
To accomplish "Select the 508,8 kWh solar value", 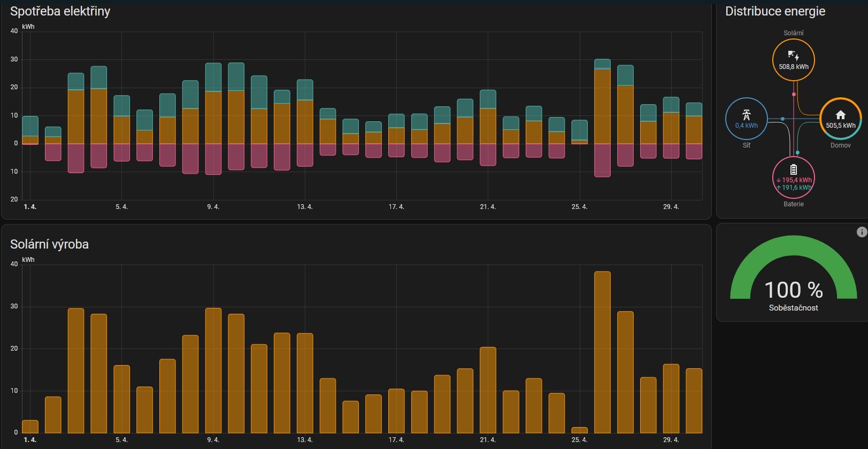I will (x=793, y=67).
